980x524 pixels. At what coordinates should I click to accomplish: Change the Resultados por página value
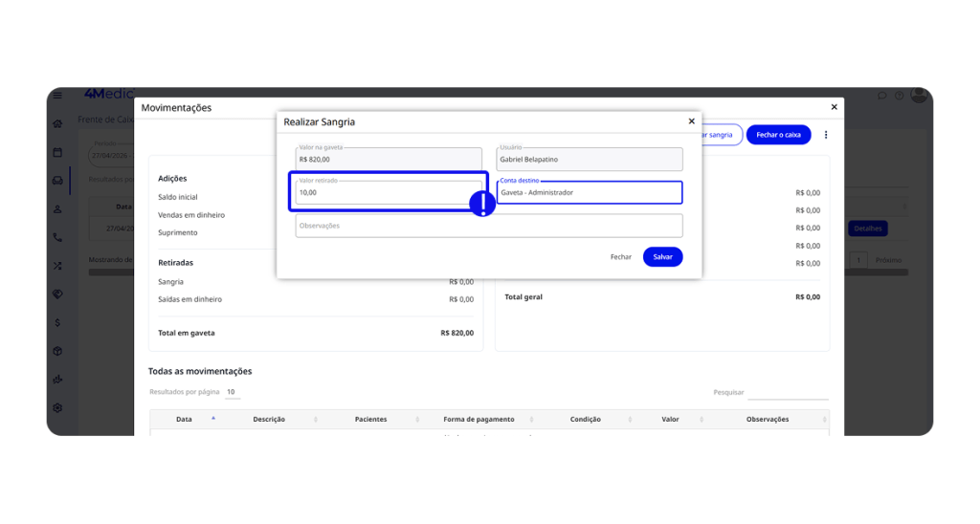coord(232,392)
